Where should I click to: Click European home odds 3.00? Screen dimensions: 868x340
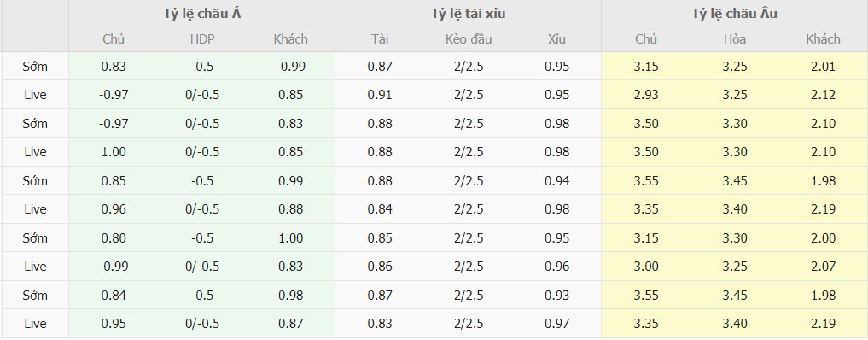(646, 267)
